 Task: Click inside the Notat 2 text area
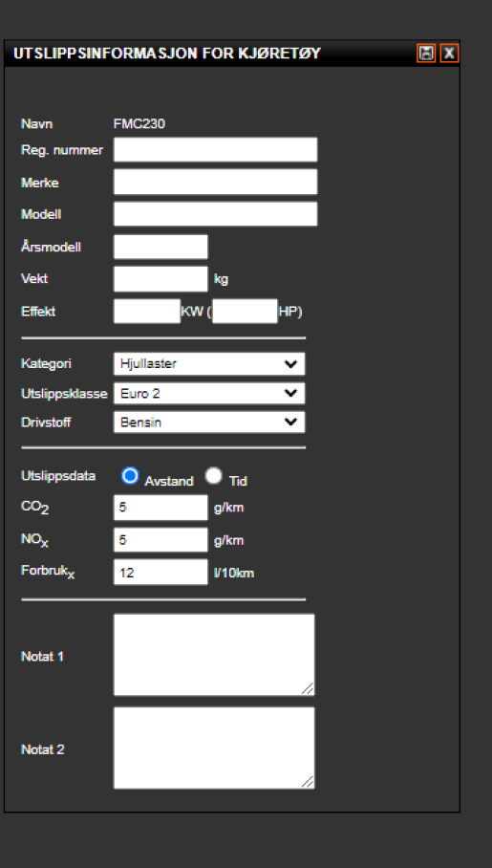point(214,748)
